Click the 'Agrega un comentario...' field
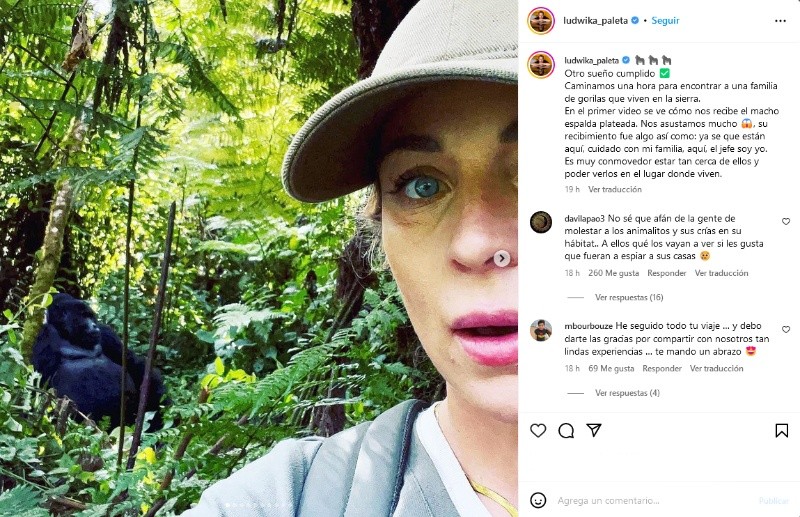Image resolution: width=800 pixels, height=517 pixels. coord(640,500)
